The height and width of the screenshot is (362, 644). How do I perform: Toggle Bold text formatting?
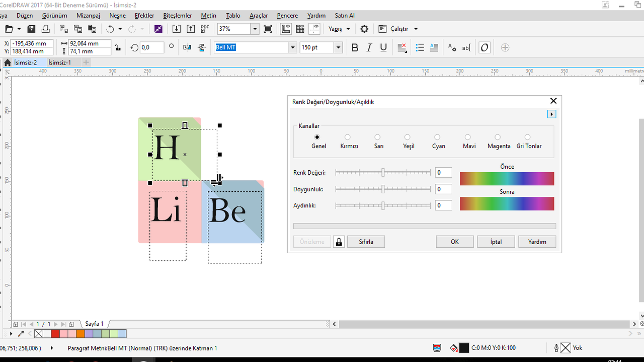point(355,48)
